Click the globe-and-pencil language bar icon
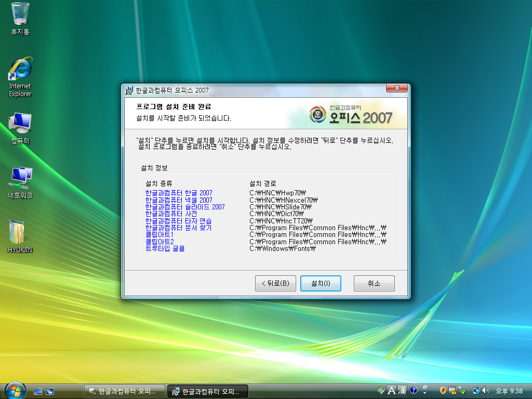Screen dimensions: 532x399 point(381,391)
